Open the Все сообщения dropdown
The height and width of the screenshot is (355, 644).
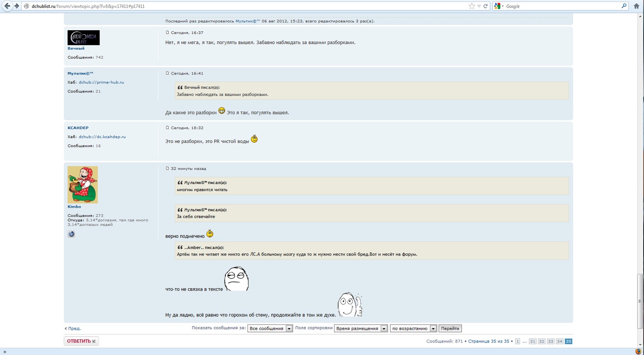(x=270, y=328)
